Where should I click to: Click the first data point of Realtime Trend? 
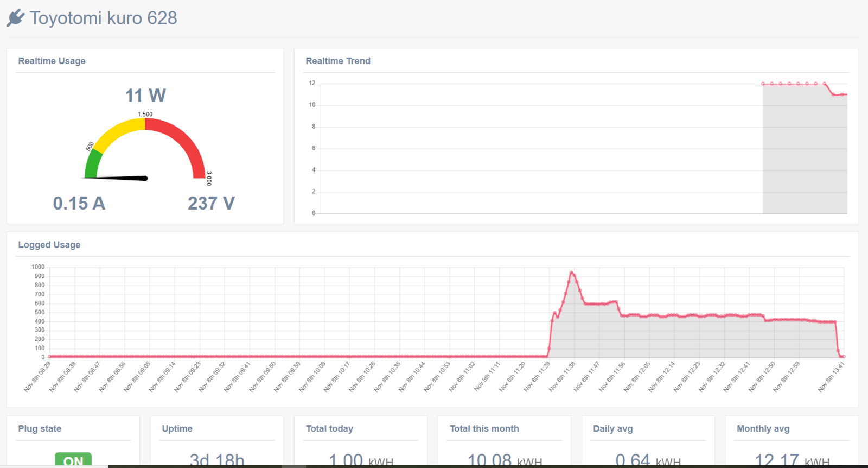[763, 84]
